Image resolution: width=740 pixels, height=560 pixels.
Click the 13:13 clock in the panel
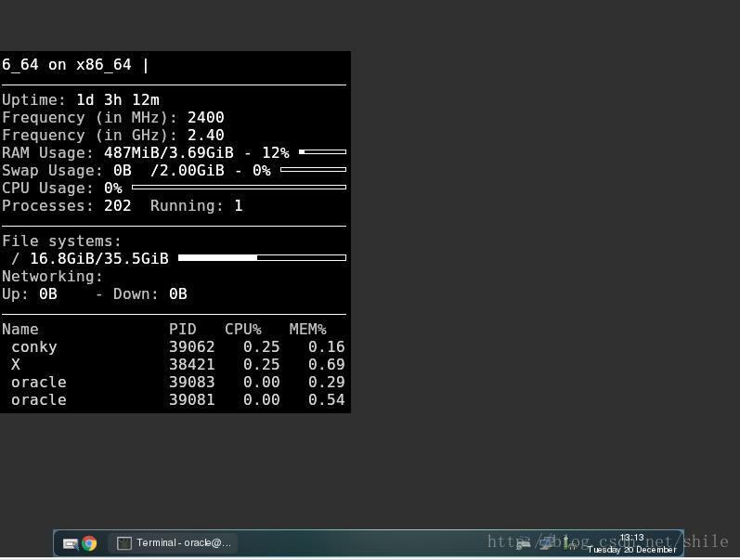click(x=631, y=538)
